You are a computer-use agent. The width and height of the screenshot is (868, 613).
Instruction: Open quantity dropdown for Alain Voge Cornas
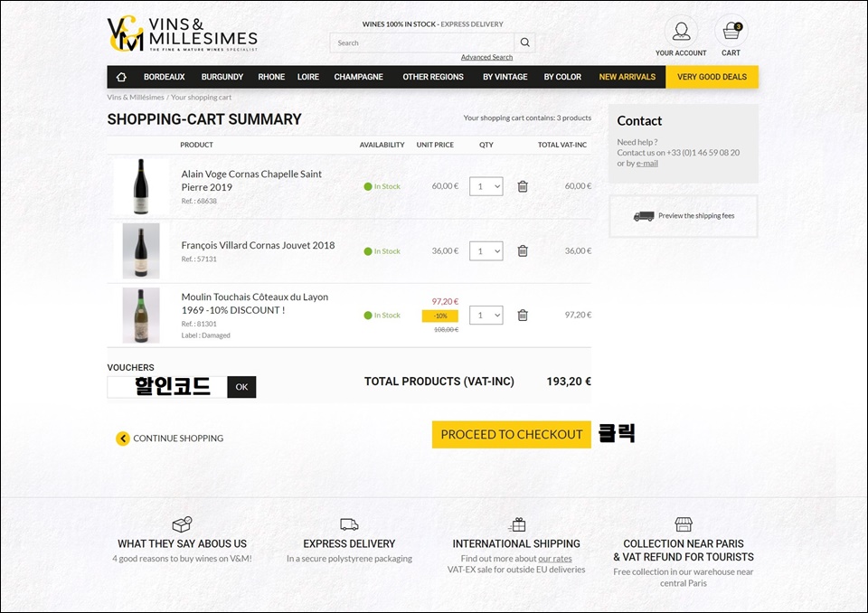pyautogui.click(x=486, y=186)
